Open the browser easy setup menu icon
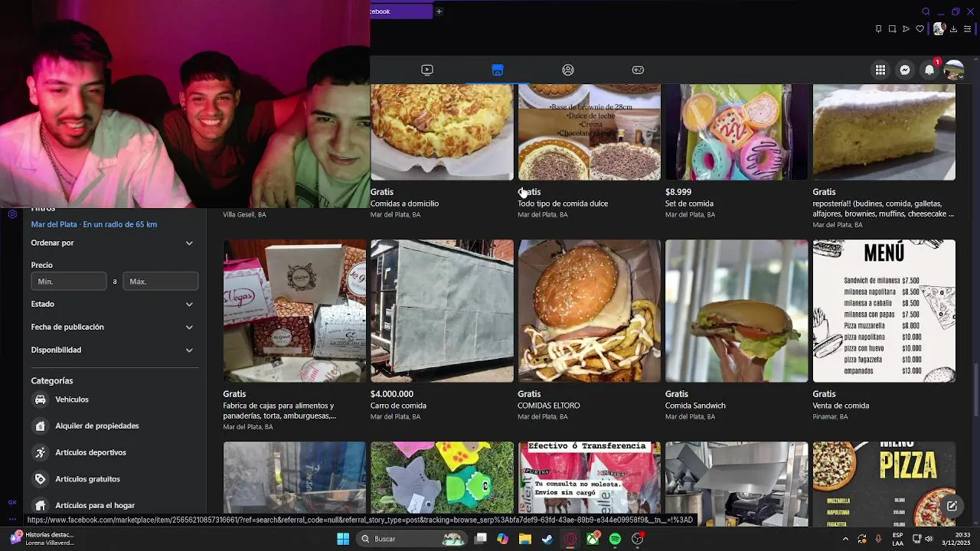Screen dimensions: 980x551 point(968,29)
